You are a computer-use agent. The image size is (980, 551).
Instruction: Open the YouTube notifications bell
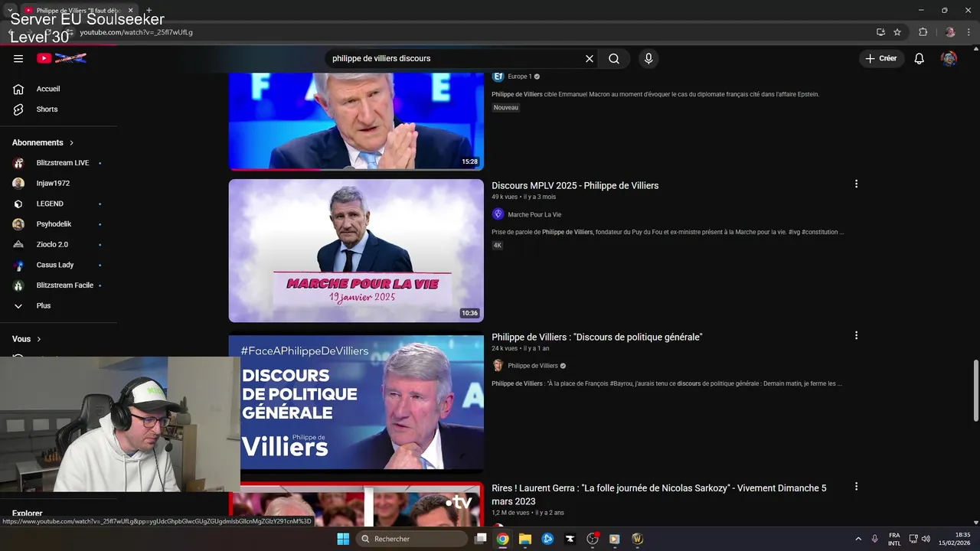click(920, 58)
